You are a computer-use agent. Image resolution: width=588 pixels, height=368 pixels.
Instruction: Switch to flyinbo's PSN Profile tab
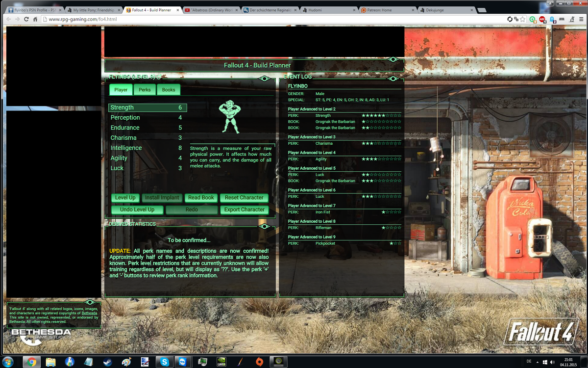point(34,9)
